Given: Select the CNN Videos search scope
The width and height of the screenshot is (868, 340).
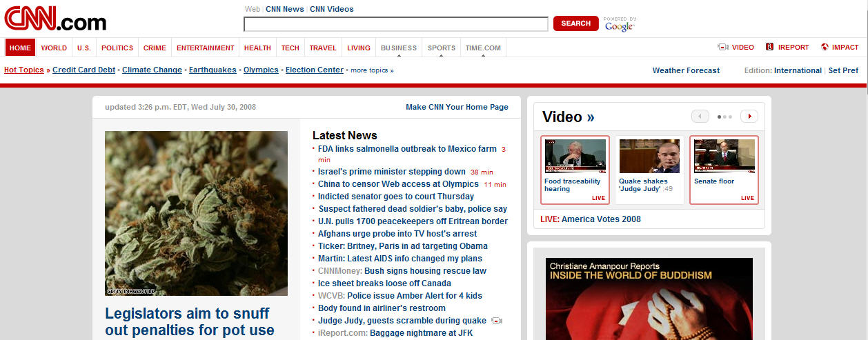Looking at the screenshot, I should pyautogui.click(x=331, y=10).
